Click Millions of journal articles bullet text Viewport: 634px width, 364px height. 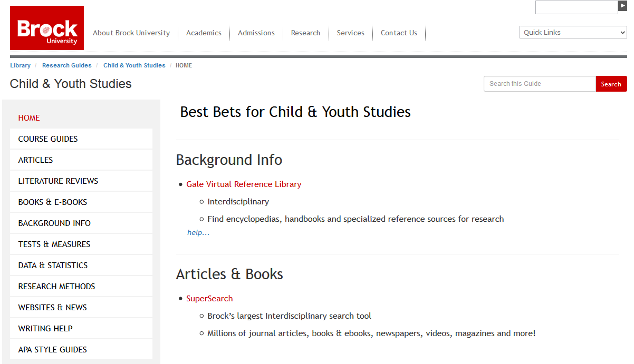pos(371,333)
